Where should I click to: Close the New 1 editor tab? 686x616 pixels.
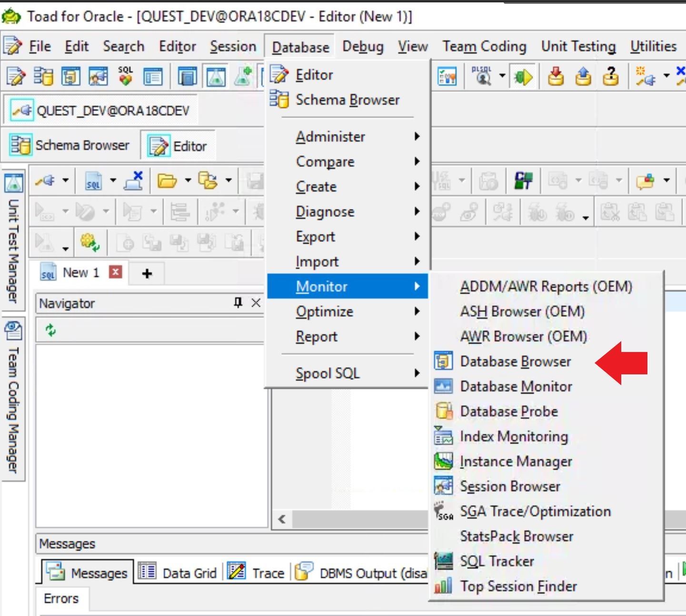click(115, 272)
